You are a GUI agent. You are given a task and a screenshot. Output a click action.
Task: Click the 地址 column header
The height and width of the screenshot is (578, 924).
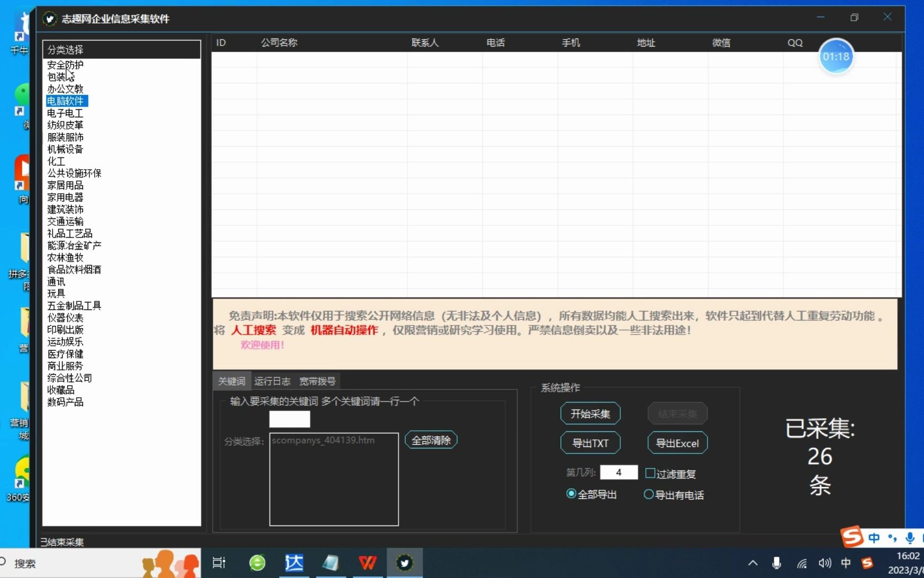(646, 43)
